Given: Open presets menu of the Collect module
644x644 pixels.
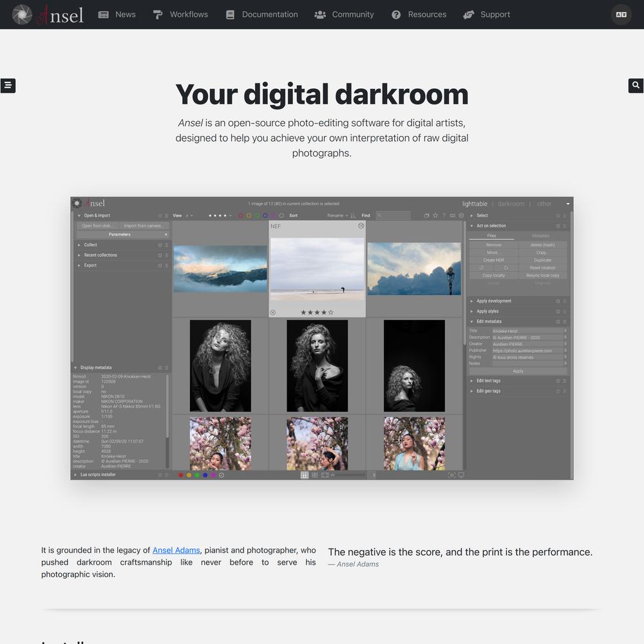Looking at the screenshot, I should (x=166, y=245).
